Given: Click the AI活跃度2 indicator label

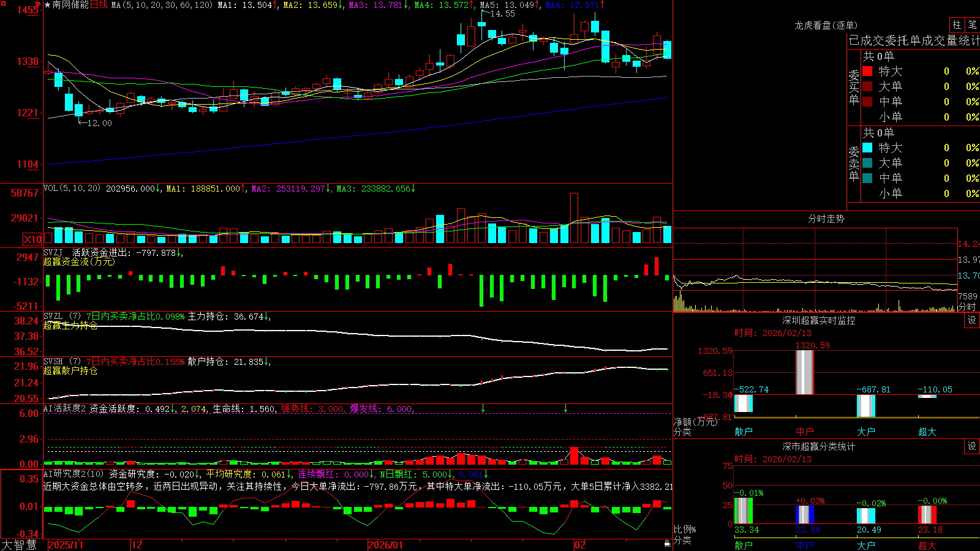Looking at the screenshot, I should (x=64, y=409).
